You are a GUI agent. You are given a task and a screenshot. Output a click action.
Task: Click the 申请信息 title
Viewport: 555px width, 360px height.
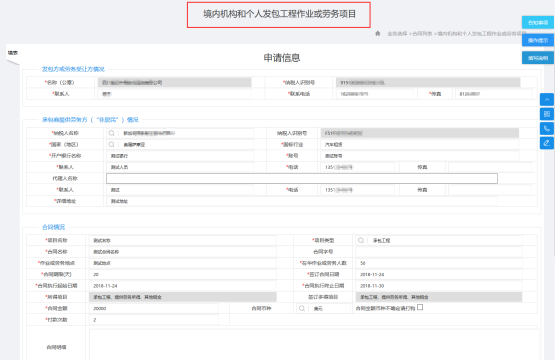click(x=282, y=58)
